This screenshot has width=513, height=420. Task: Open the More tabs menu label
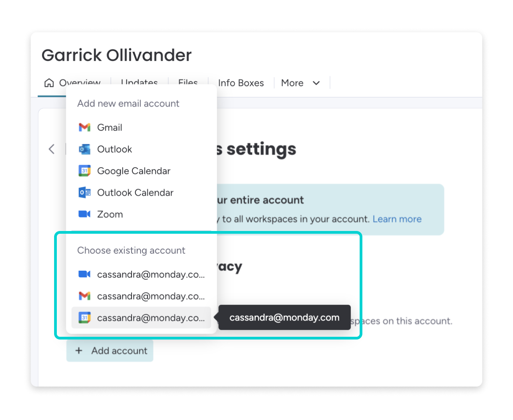[x=292, y=83]
